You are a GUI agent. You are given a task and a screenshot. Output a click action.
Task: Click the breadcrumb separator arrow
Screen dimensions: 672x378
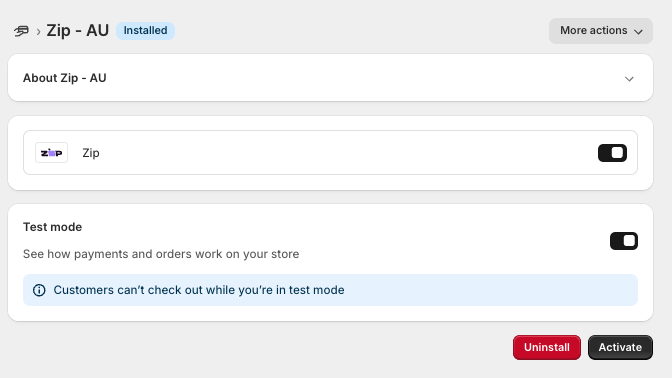coord(38,31)
